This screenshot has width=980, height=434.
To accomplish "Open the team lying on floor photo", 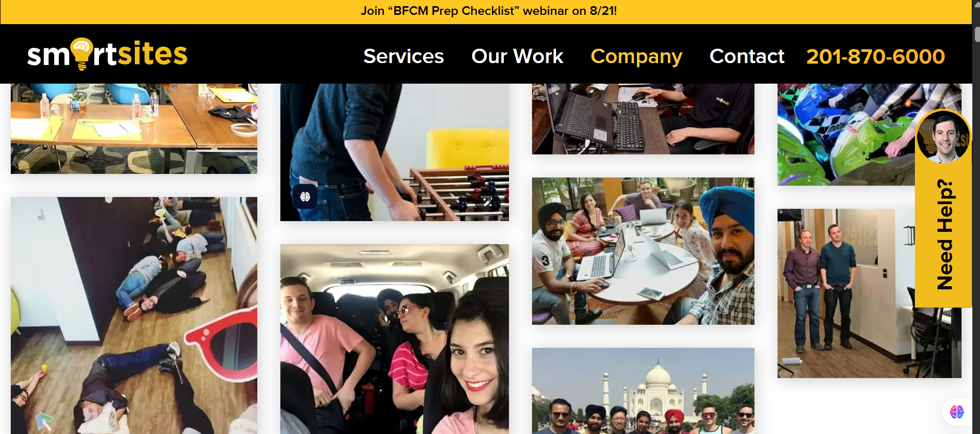I will pos(134,315).
